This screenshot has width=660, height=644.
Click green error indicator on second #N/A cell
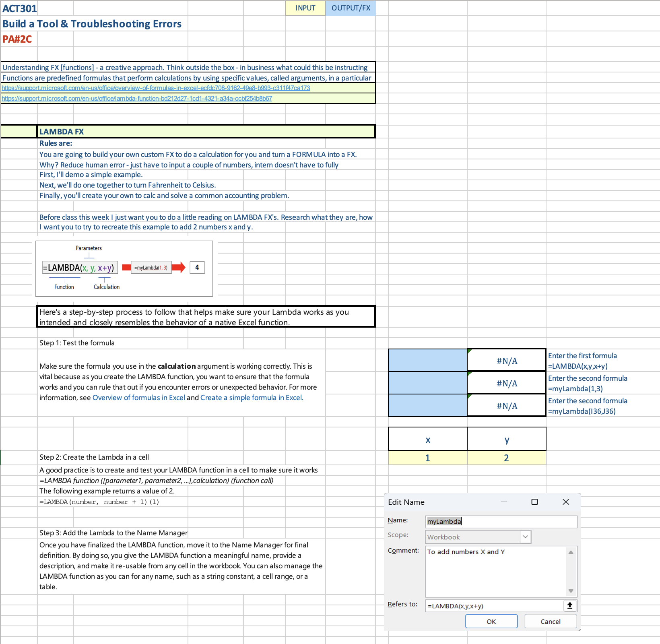[x=470, y=374]
